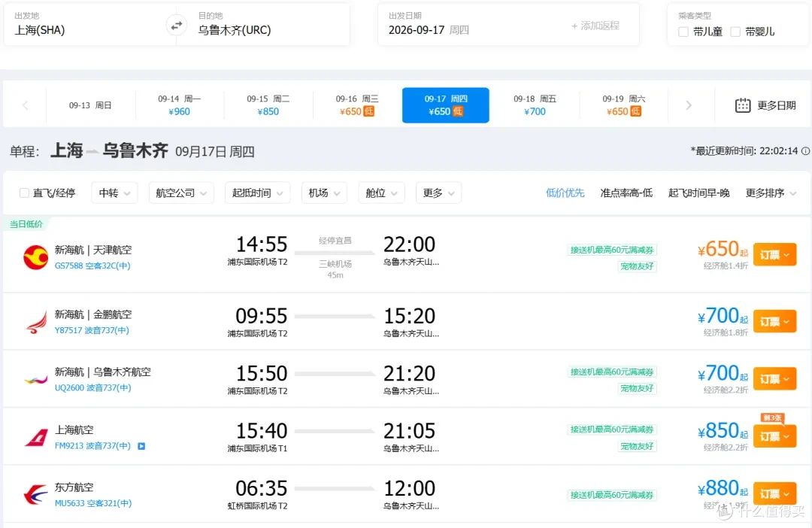Click the ¥850起 price for FM9213
Viewport: 812px width, 528px height.
[723, 430]
